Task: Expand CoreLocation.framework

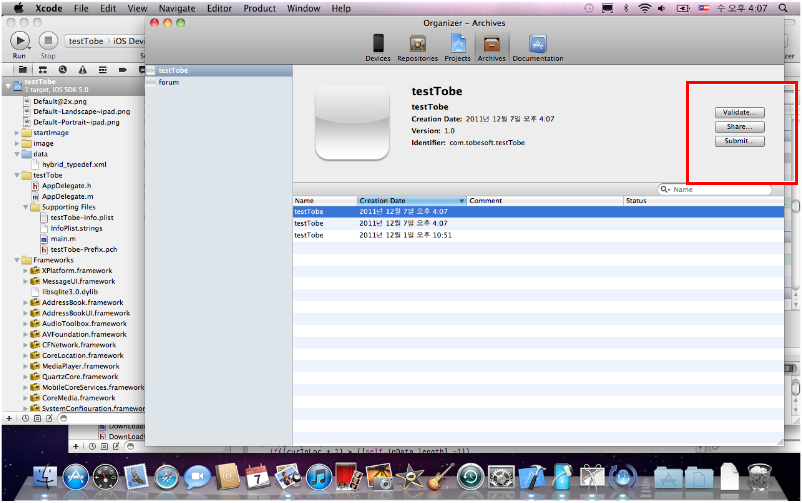Action: tap(26, 356)
